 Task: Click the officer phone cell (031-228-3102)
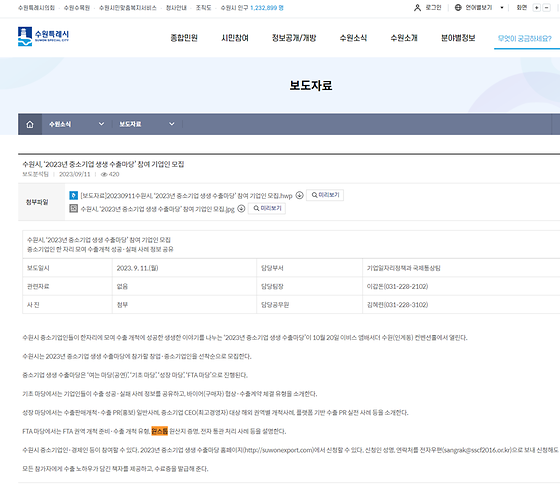tap(461, 305)
